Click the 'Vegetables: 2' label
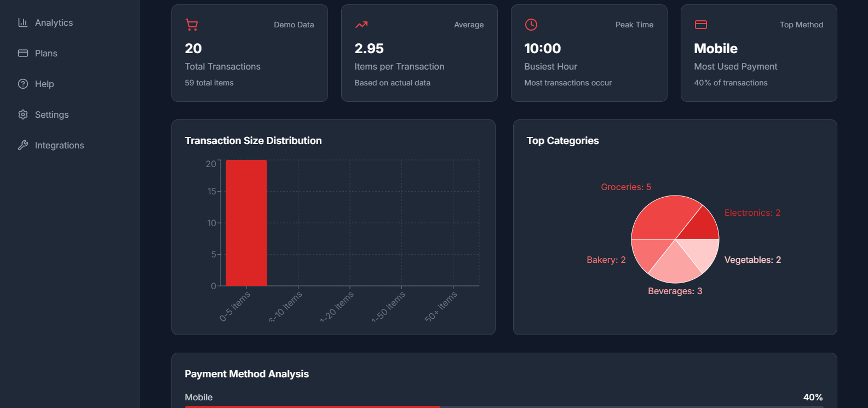This screenshot has width=868, height=408. pyautogui.click(x=752, y=260)
